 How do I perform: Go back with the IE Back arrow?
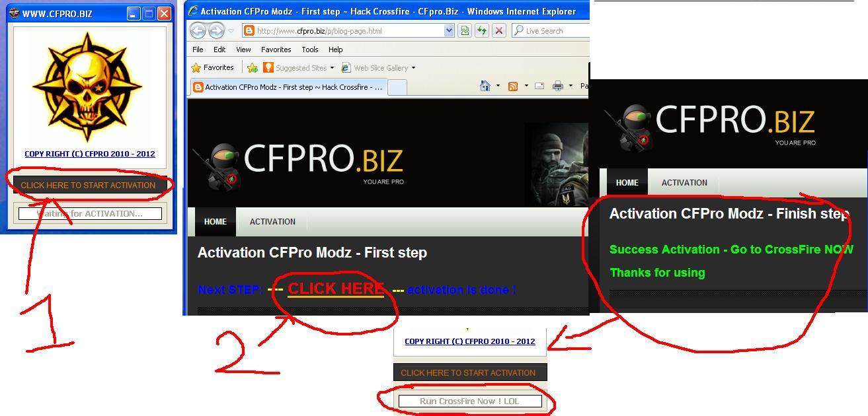pos(198,30)
